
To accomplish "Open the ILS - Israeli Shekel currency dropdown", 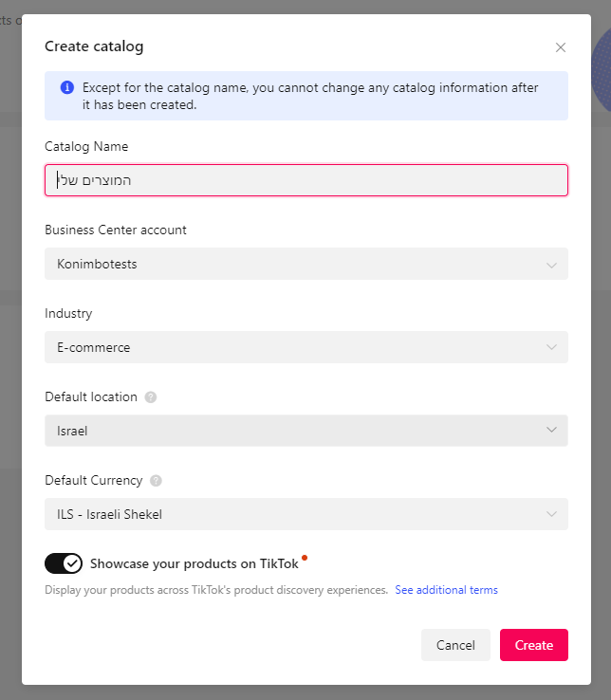I will (306, 514).
